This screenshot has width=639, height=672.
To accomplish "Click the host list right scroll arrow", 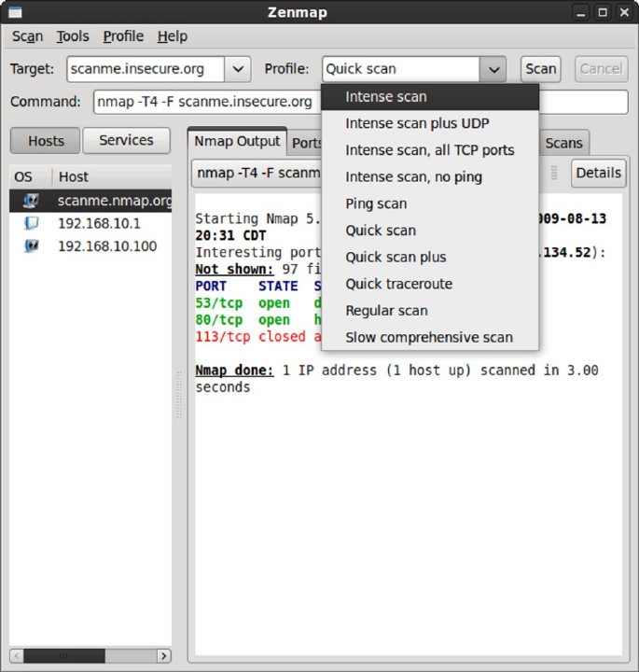I will point(164,656).
